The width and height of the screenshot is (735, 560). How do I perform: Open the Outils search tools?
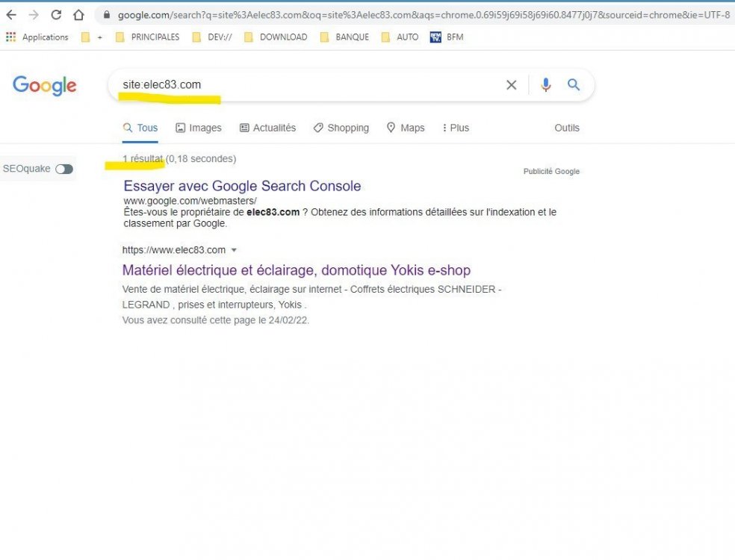point(567,128)
